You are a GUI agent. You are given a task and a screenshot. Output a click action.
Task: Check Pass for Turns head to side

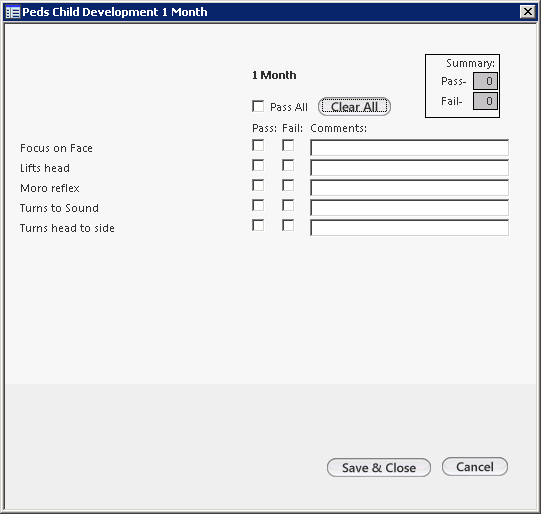[x=258, y=225]
